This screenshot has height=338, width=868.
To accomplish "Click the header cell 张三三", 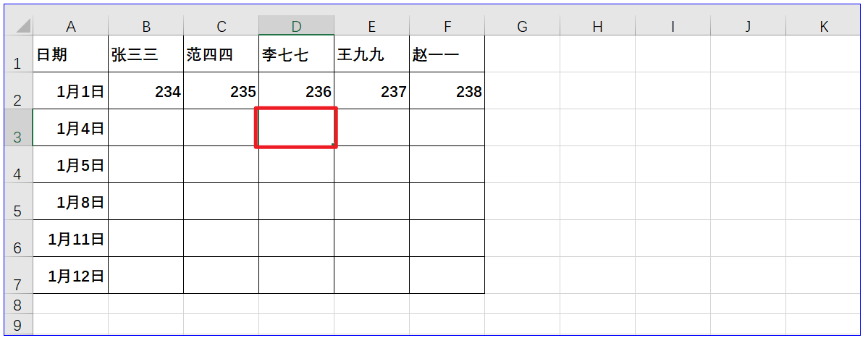I will (146, 54).
